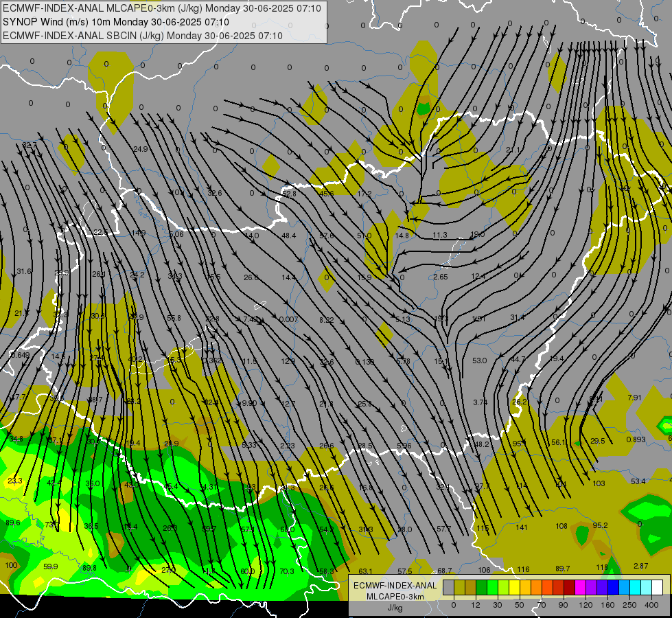
Task: Click the map value '7.91'
Action: pos(634,398)
